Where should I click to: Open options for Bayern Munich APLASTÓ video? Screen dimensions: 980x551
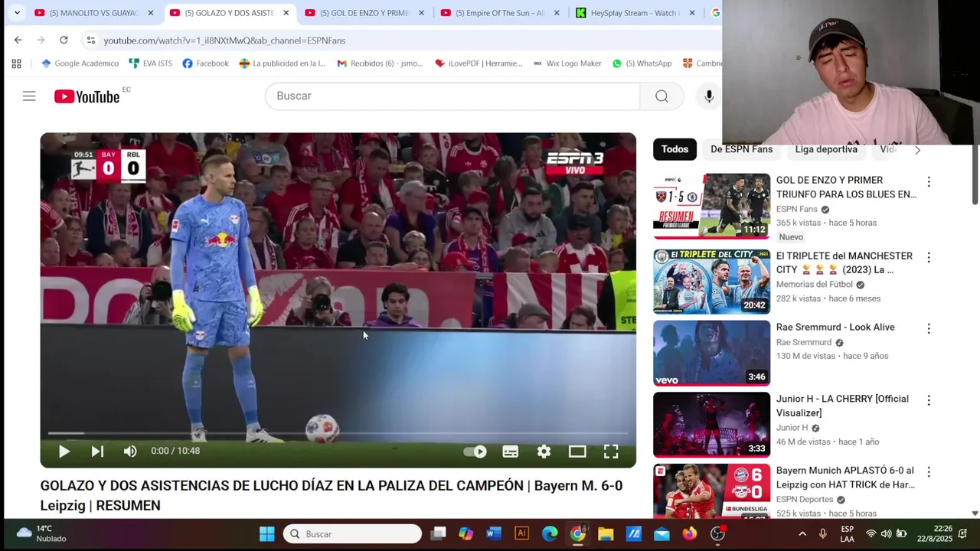coord(929,473)
